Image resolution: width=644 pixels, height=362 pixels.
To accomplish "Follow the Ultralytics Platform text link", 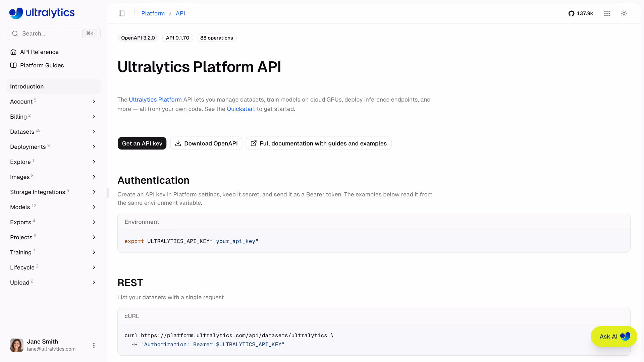I will click(155, 100).
